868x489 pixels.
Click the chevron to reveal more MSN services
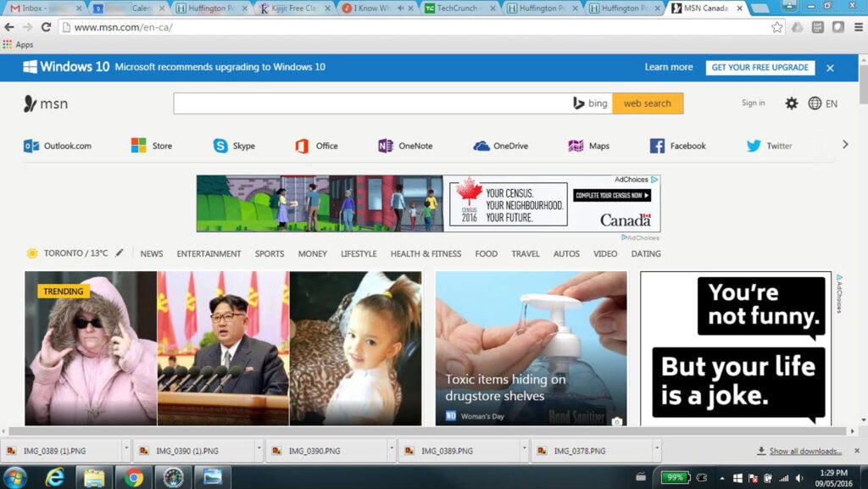click(845, 144)
